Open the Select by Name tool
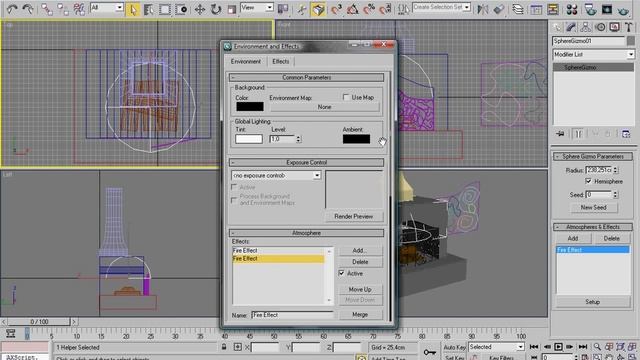640x360 pixels. [148, 9]
